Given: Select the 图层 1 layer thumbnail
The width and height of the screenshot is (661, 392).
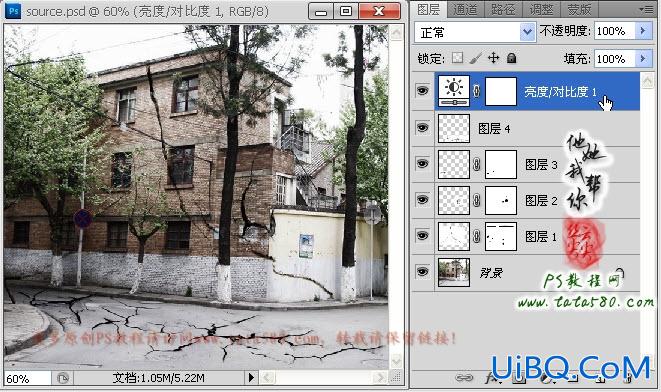Looking at the screenshot, I should pos(454,236).
